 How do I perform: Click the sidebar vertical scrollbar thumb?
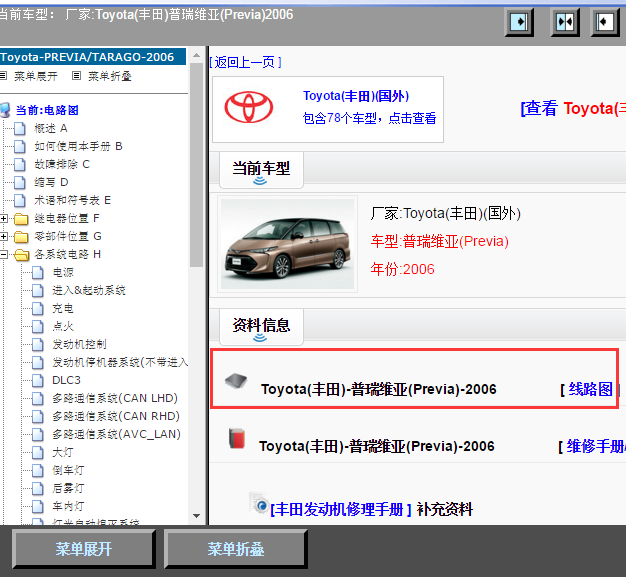pyautogui.click(x=196, y=165)
